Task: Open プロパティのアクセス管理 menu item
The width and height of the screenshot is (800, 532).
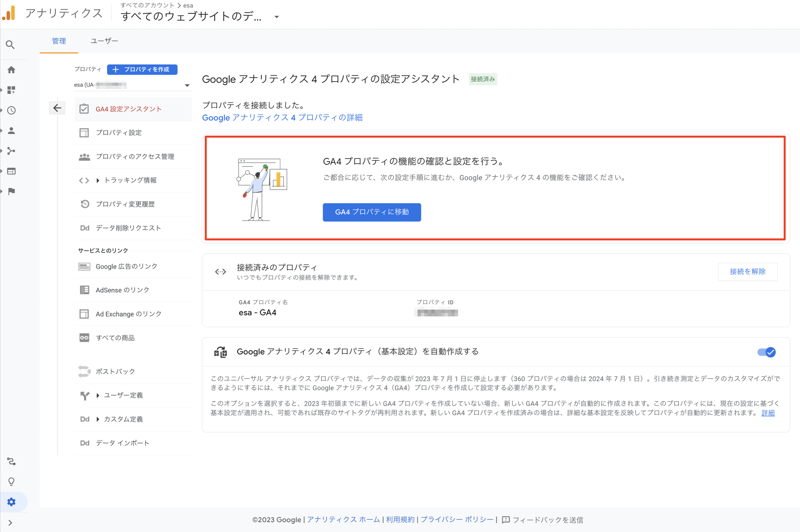Action: tap(133, 157)
